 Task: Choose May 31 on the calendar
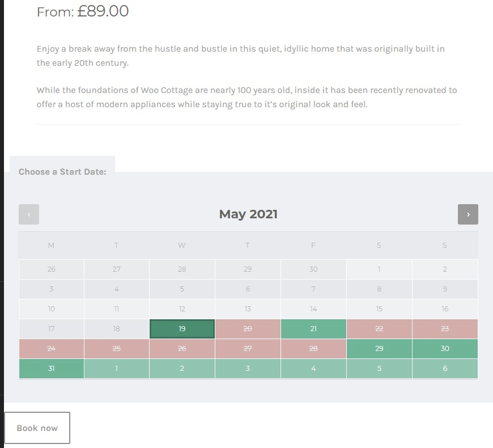pos(52,369)
